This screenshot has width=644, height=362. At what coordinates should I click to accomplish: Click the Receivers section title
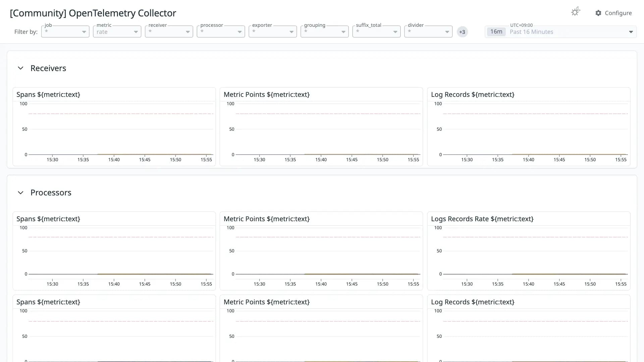click(x=48, y=68)
